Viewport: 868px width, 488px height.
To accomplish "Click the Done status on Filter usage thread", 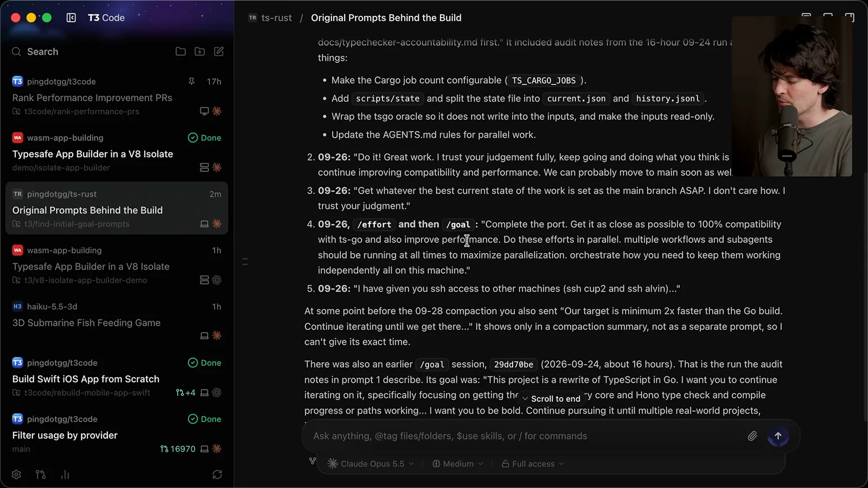I will click(205, 419).
